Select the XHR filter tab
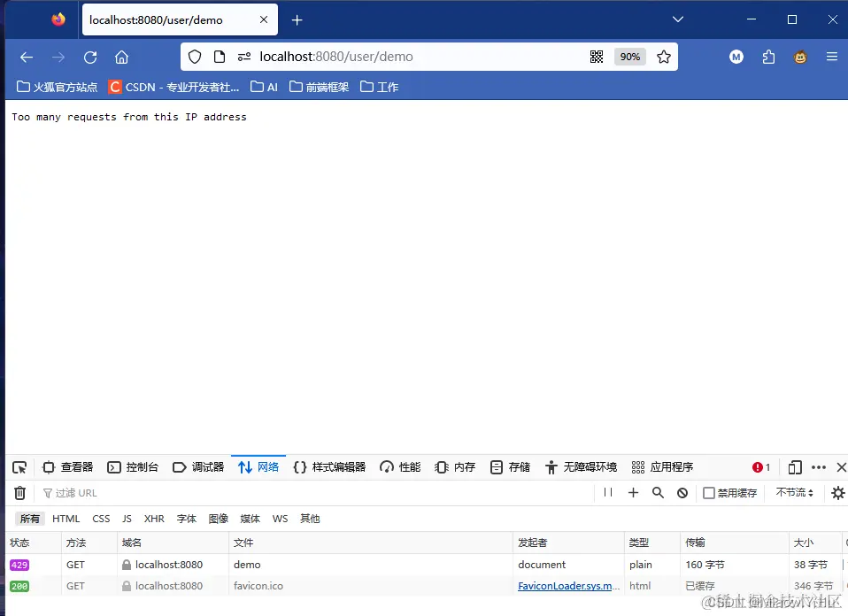 [x=154, y=519]
